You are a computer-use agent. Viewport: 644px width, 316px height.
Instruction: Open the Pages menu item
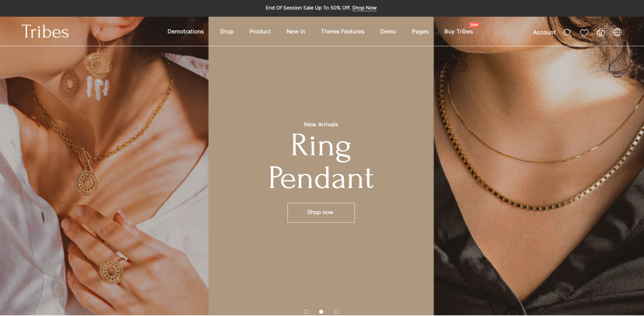pos(420,31)
